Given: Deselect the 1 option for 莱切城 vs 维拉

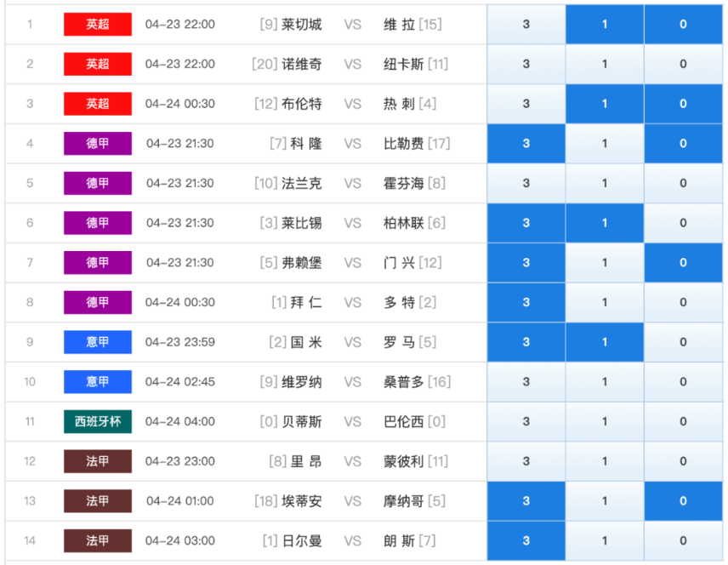Looking at the screenshot, I should click(x=605, y=24).
